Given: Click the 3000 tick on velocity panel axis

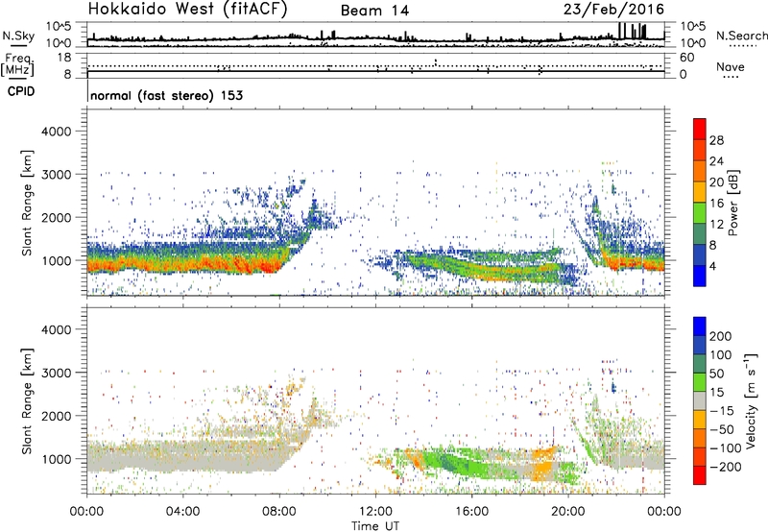Looking at the screenshot, I should [x=56, y=373].
